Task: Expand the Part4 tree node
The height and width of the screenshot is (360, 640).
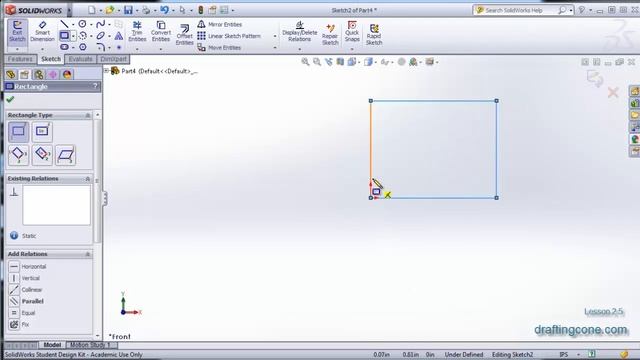Action: [106, 71]
